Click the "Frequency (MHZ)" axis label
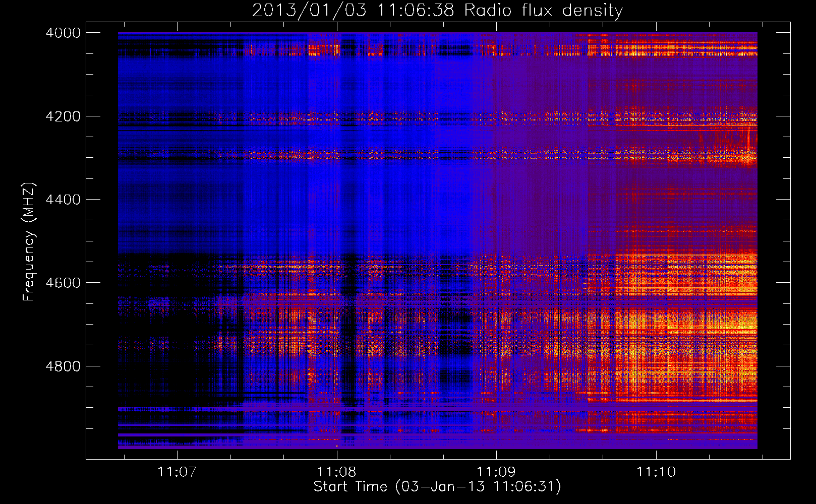The width and height of the screenshot is (816, 504). [x=29, y=242]
